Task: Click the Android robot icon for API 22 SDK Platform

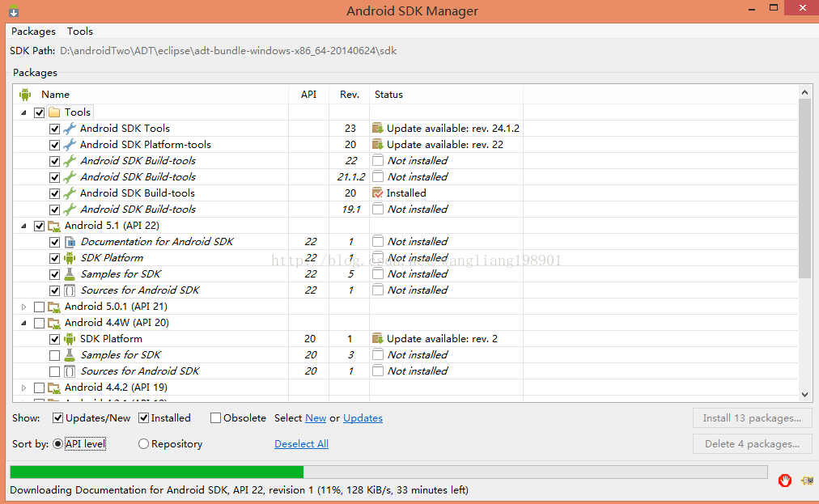Action: pos(70,258)
